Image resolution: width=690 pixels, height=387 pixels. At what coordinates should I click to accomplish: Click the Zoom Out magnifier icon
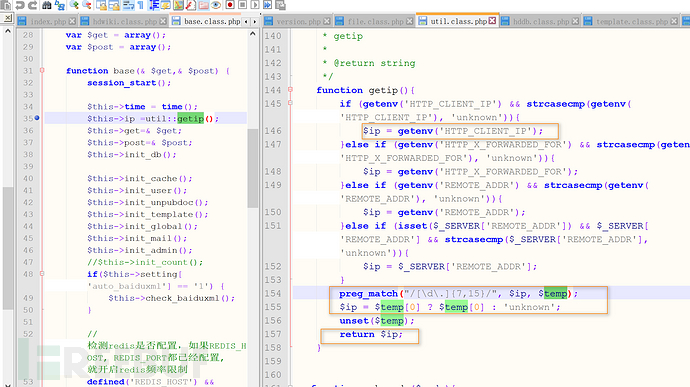point(87,5)
